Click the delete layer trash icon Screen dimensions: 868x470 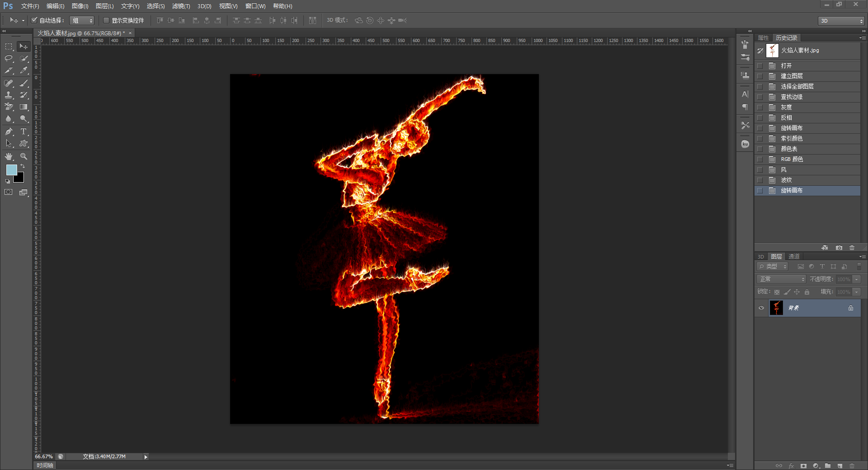tap(852, 465)
